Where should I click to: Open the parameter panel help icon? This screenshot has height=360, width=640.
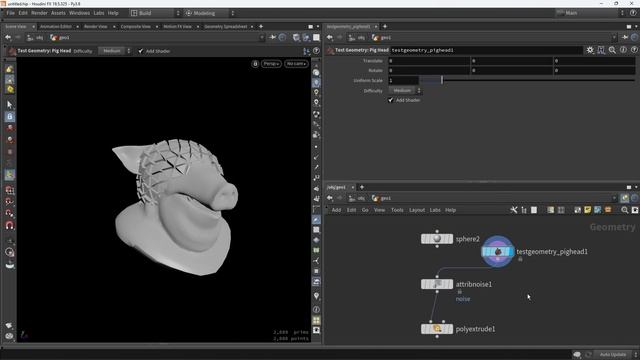click(634, 50)
